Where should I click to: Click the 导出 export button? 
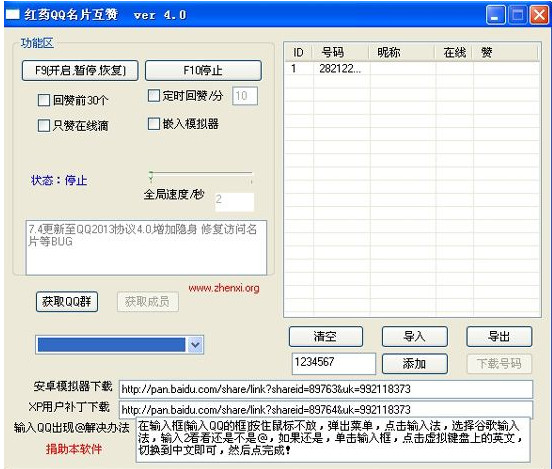[499, 336]
